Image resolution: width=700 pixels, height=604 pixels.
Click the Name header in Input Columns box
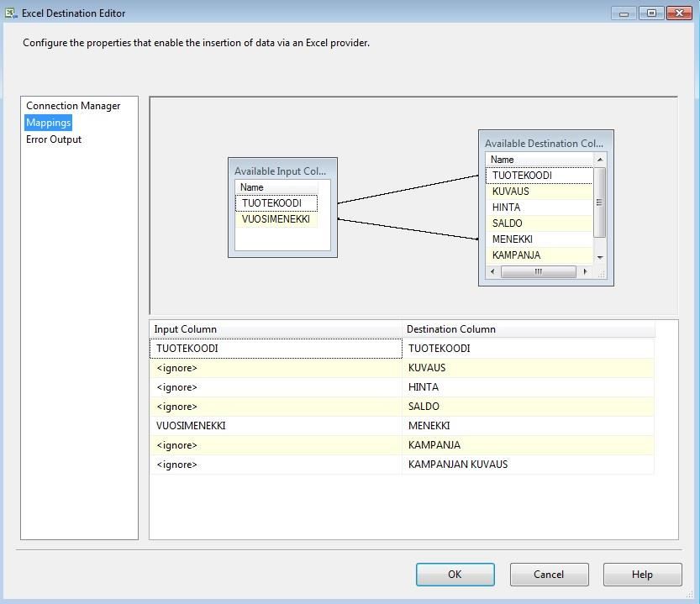tap(276, 187)
